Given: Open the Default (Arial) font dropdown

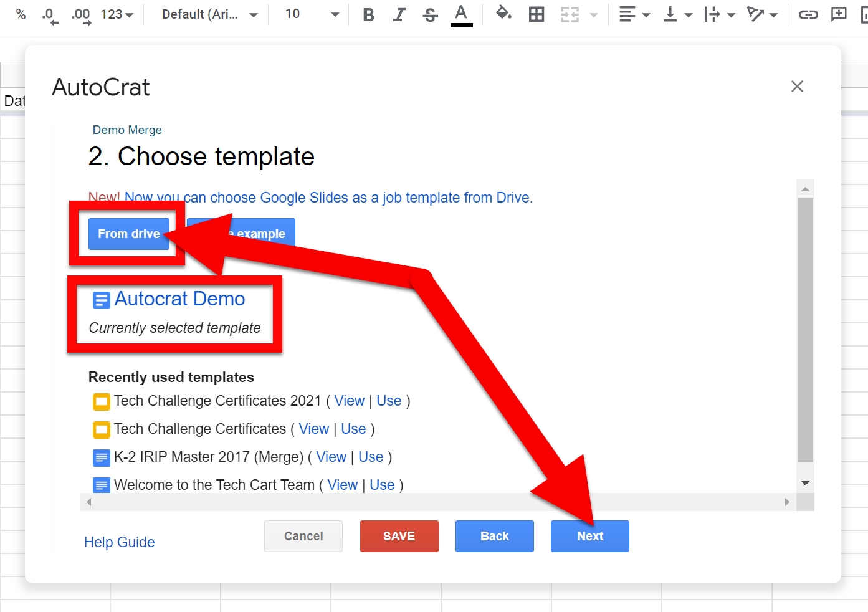Looking at the screenshot, I should (x=210, y=14).
